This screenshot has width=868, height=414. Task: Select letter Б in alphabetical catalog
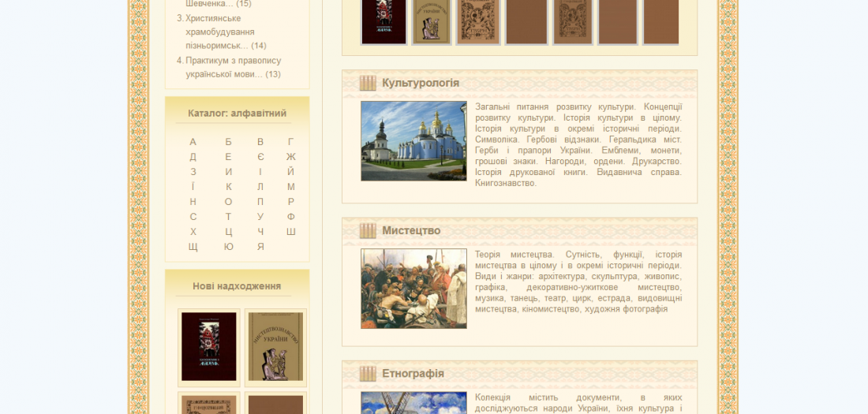click(x=228, y=142)
